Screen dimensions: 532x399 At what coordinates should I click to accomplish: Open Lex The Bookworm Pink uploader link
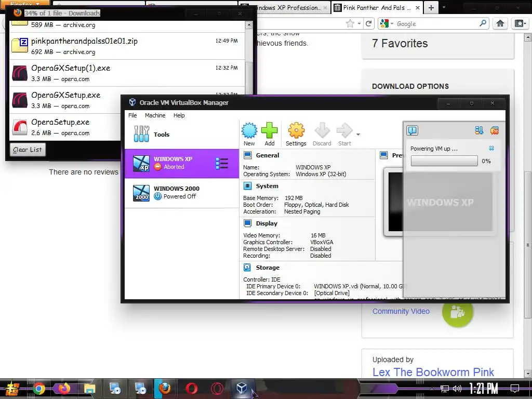point(433,372)
